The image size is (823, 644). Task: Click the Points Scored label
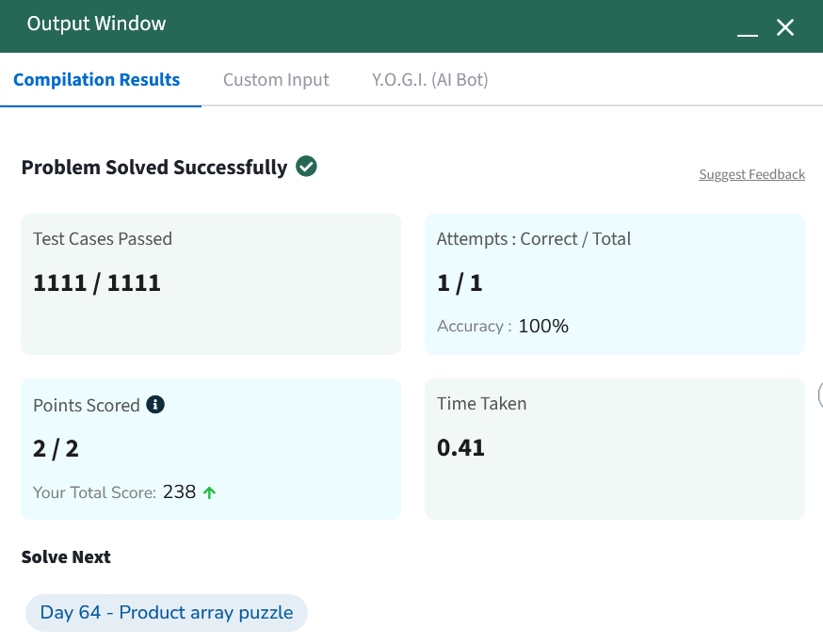point(87,405)
